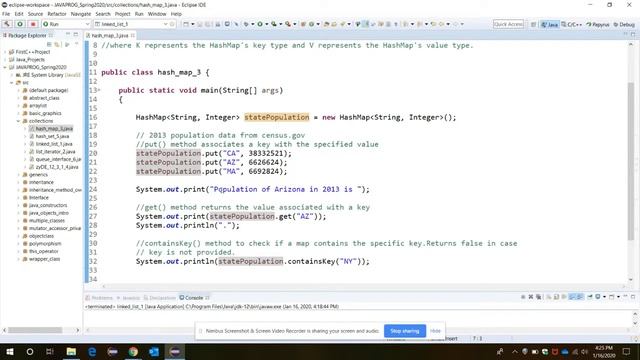Screen dimensions: 640x360
Task: Open Outlook from the taskbar
Action: [x=154, y=351]
